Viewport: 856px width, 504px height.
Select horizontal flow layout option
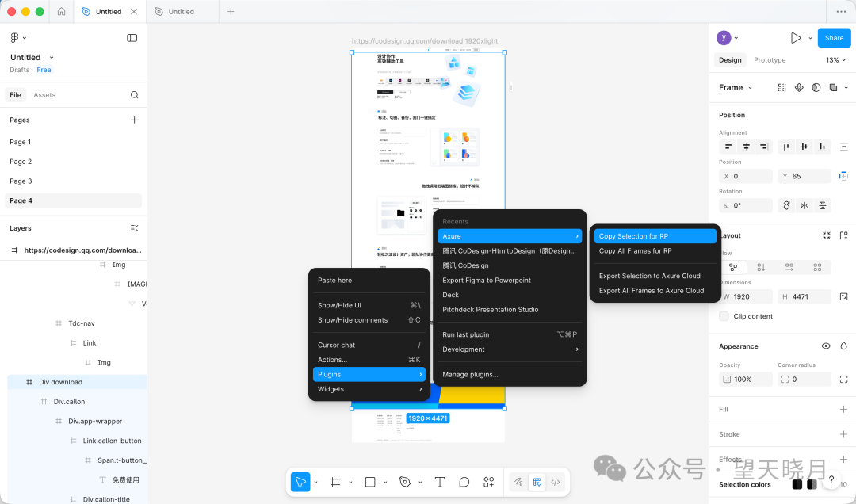pos(789,267)
